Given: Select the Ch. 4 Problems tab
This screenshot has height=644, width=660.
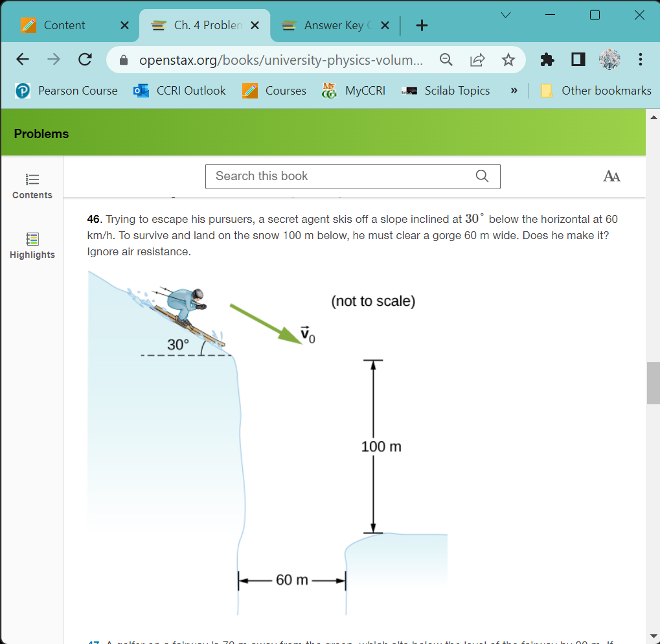Looking at the screenshot, I should point(204,25).
